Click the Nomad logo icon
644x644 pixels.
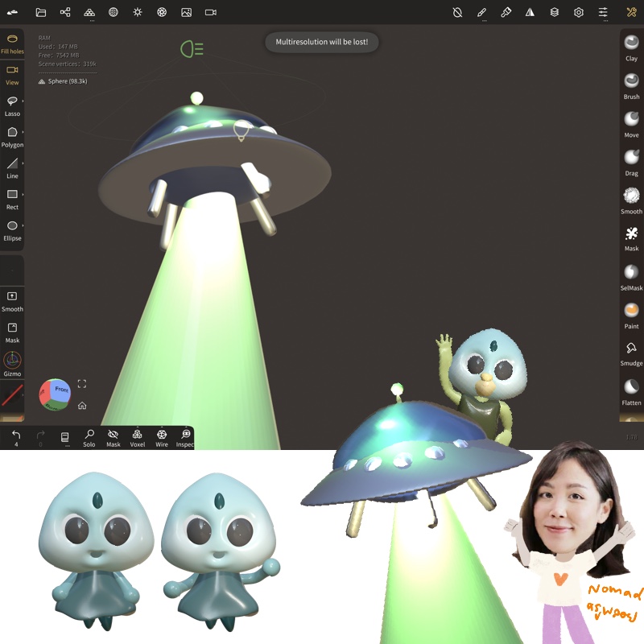[12, 12]
